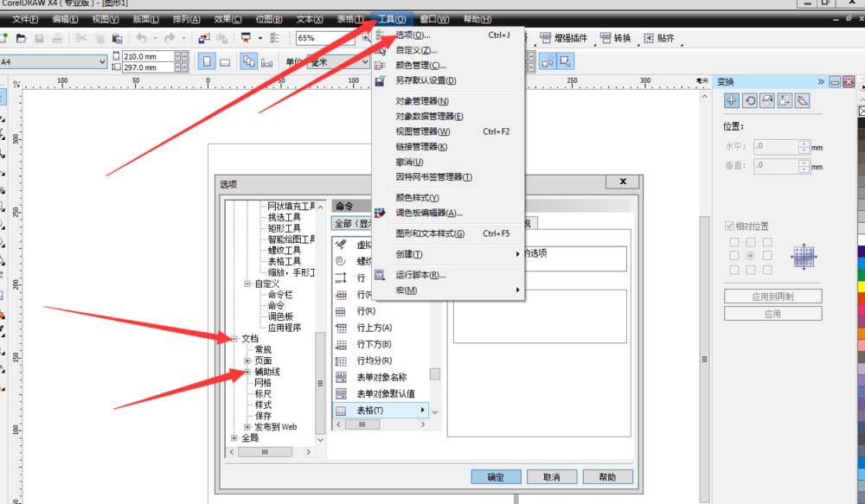The image size is (865, 504).
Task: Collapse the 文档 tree node
Action: 234,339
